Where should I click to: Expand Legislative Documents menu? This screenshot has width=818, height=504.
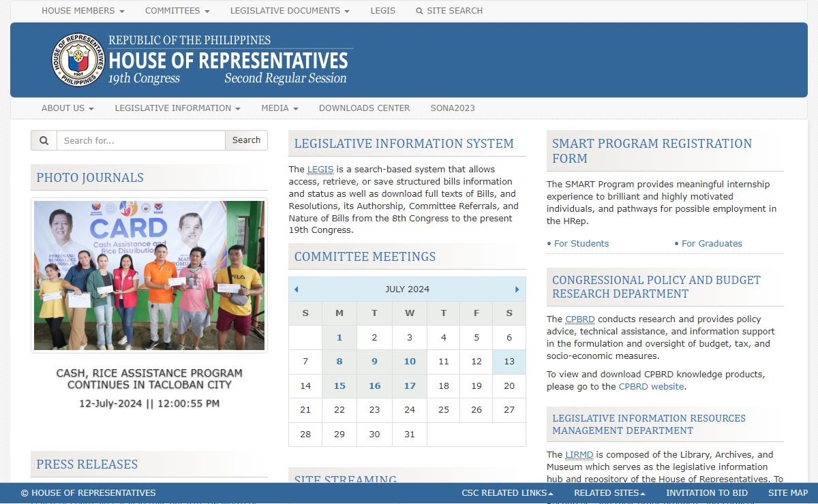pos(290,11)
